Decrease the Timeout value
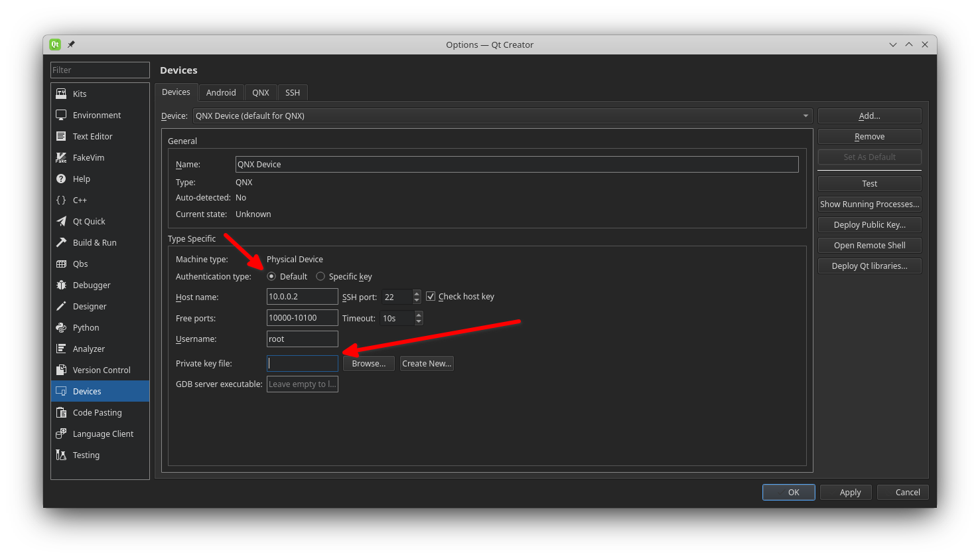 (419, 321)
